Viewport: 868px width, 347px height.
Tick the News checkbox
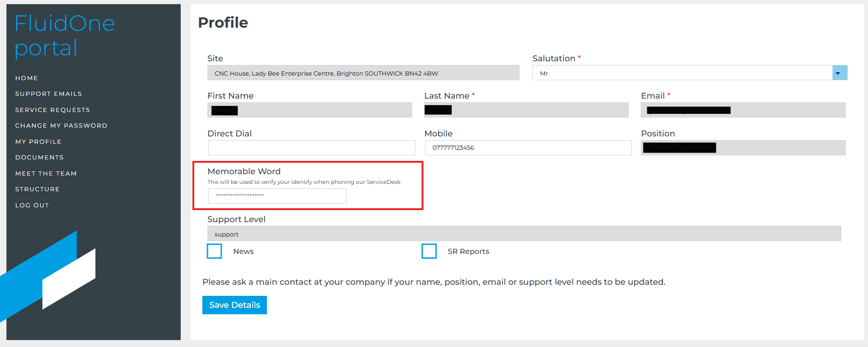214,251
